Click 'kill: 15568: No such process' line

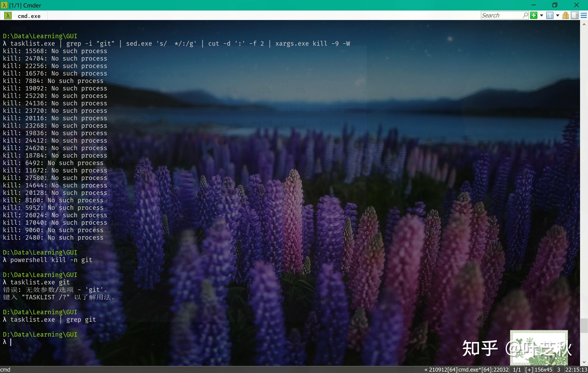(x=55, y=51)
